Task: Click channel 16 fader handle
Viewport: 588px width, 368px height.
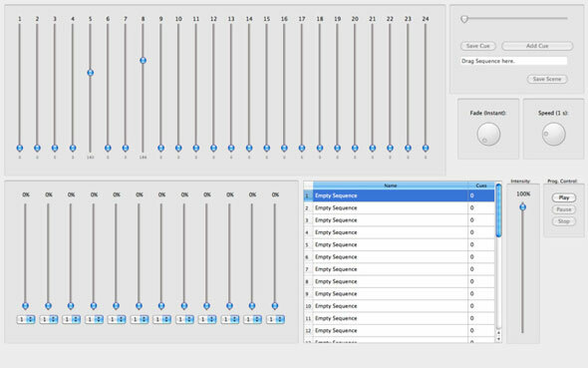Action: (x=284, y=149)
